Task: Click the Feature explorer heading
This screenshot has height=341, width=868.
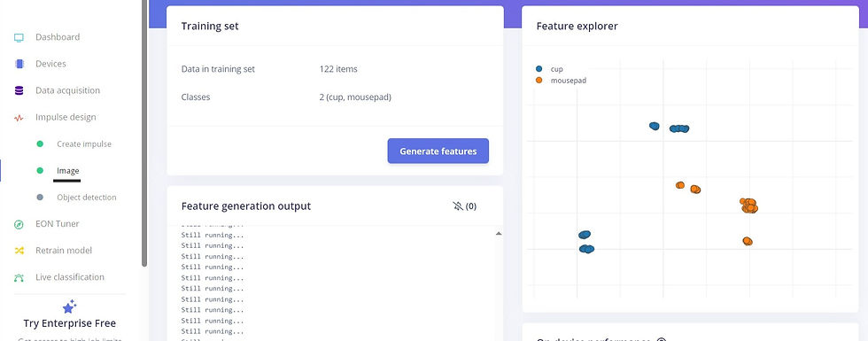Action: pos(577,26)
